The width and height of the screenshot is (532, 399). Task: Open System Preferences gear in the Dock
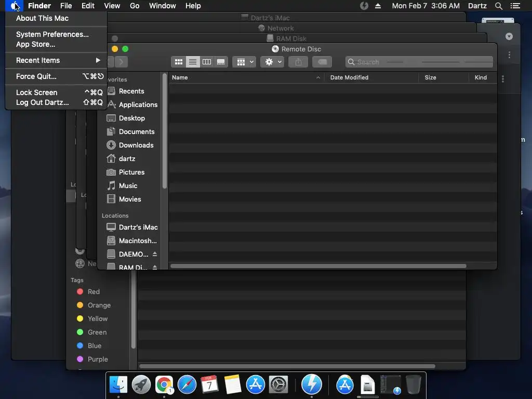tap(278, 384)
